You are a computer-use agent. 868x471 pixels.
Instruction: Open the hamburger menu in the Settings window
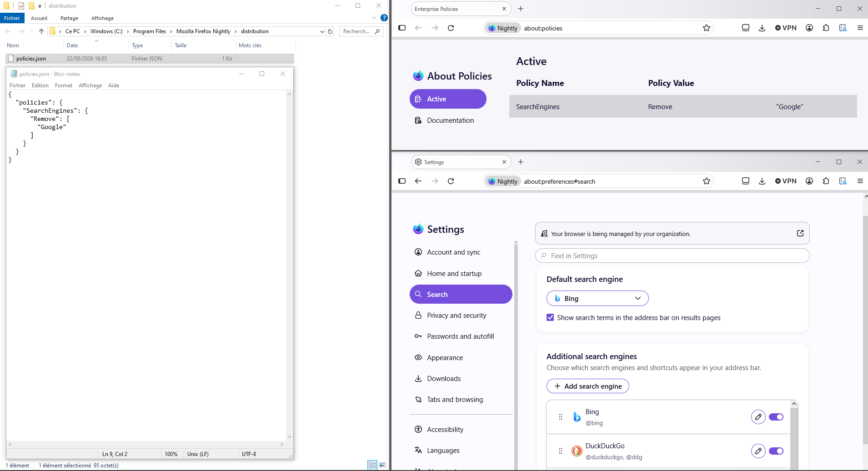[860, 181]
